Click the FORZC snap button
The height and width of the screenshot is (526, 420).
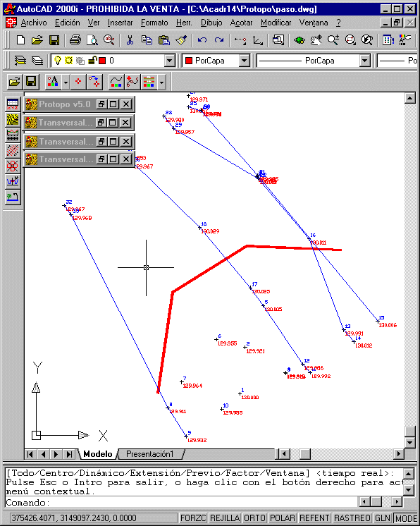[x=193, y=518]
